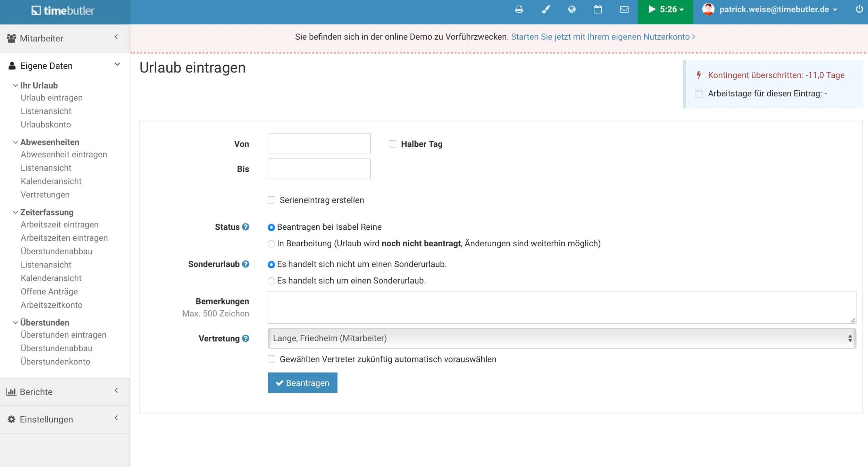The image size is (868, 467).
Task: Click the printer icon in top bar
Action: coord(519,9)
